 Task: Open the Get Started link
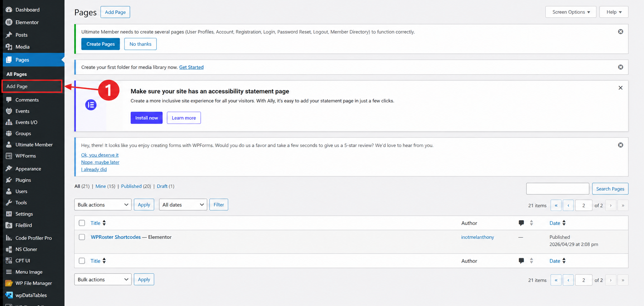(x=191, y=67)
